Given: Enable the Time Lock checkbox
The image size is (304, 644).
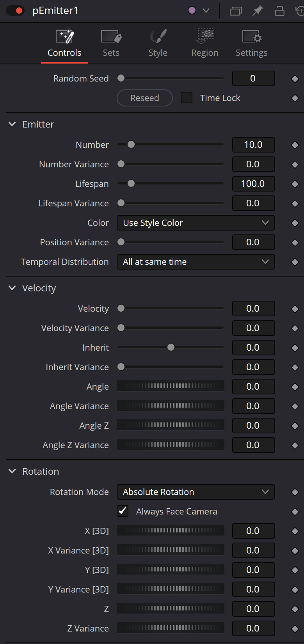Looking at the screenshot, I should (x=187, y=98).
